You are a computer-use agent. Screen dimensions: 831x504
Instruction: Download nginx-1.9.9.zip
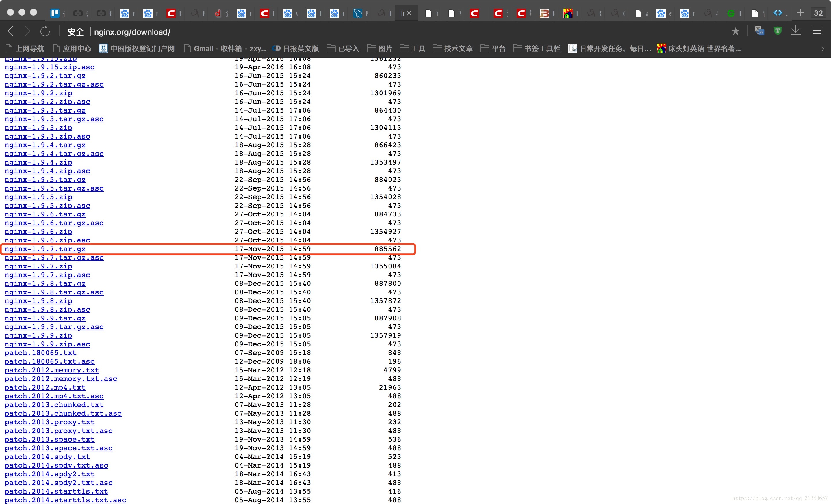tap(38, 335)
